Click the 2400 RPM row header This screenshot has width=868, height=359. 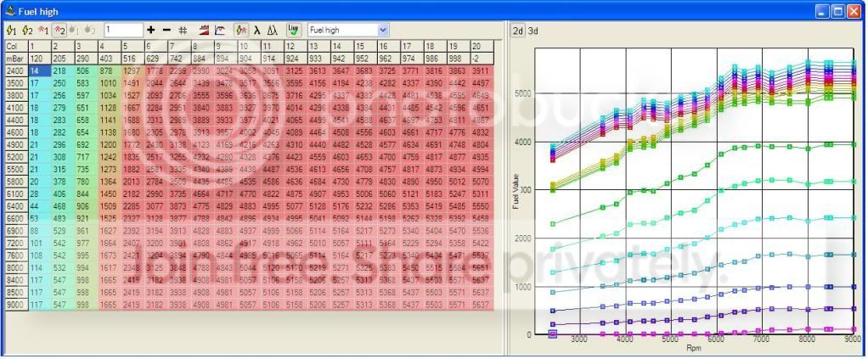click(x=14, y=72)
